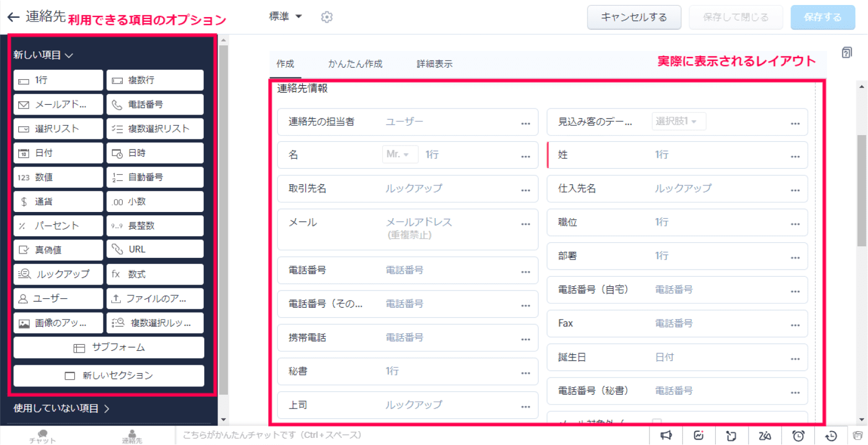Select the 複数行 multi-line field type

tap(155, 80)
